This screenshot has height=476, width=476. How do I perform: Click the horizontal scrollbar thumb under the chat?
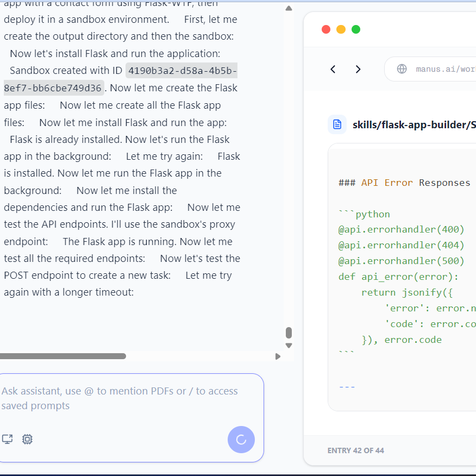pyautogui.click(x=63, y=356)
